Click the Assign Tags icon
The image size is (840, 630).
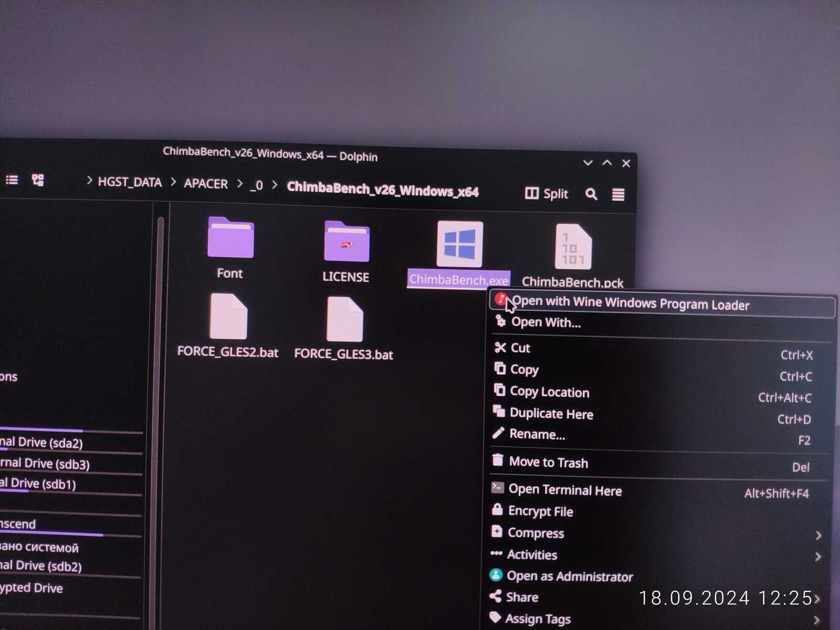pos(495,617)
